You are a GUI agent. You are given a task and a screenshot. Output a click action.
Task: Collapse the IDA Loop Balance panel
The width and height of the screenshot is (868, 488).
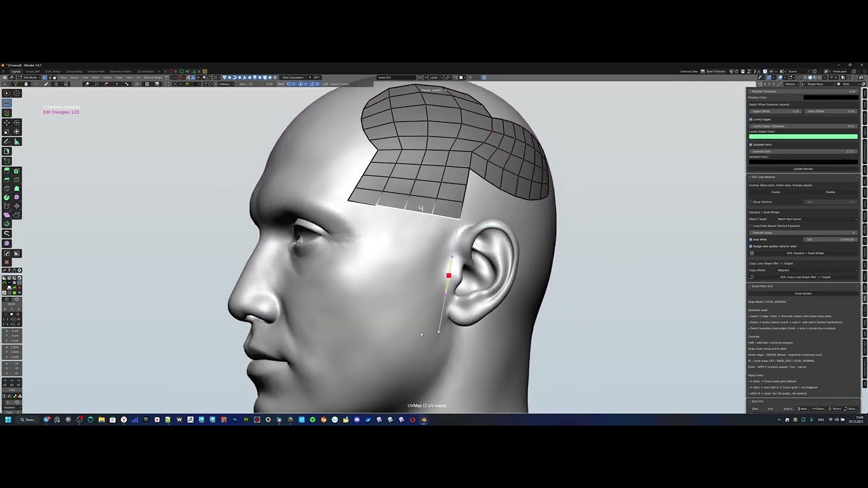749,177
